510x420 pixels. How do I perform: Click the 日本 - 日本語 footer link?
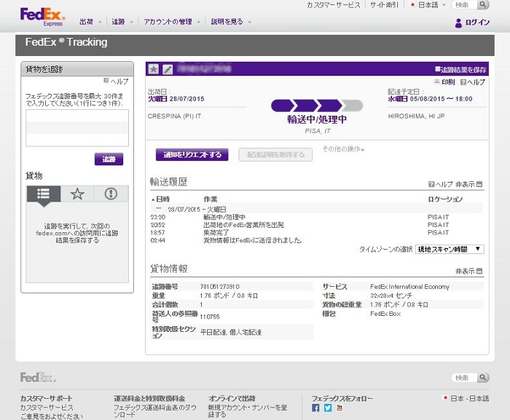pos(470,398)
